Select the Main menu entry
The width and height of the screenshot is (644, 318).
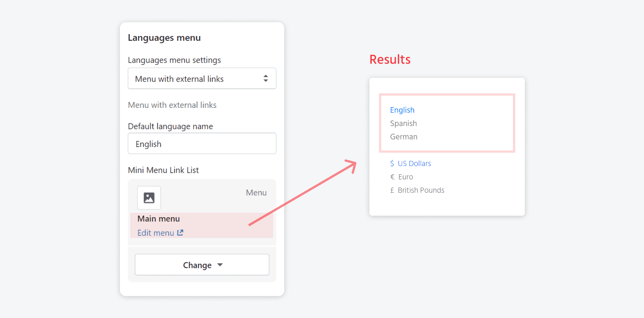tap(158, 218)
